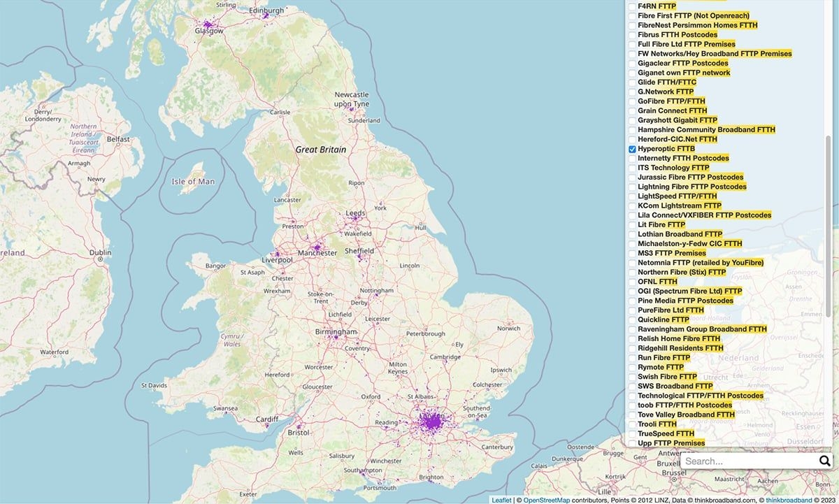Enable Grain Connect FTTH overlay
Viewport: 839px width, 504px height.
pos(632,110)
